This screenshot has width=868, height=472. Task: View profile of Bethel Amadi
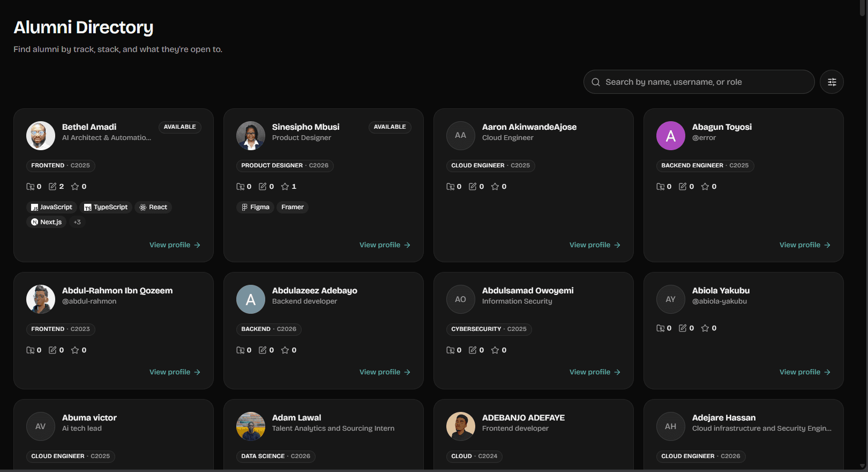point(175,245)
